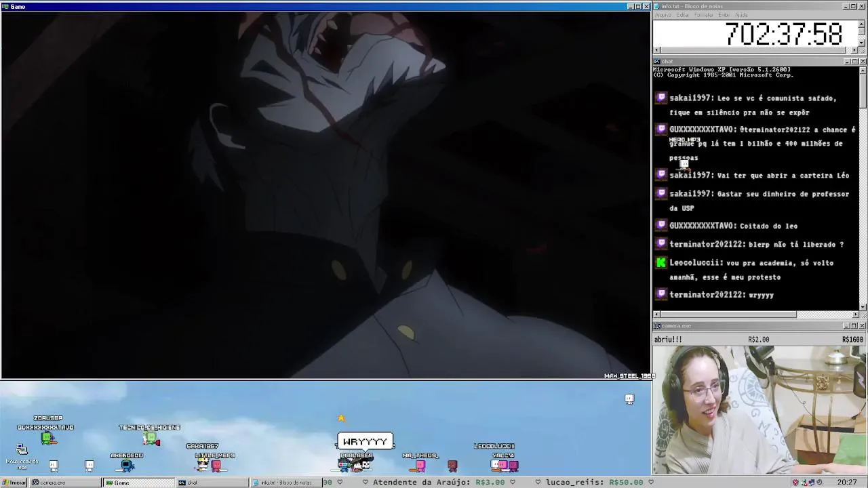Click the ZORUSBP green avatar

(47, 438)
